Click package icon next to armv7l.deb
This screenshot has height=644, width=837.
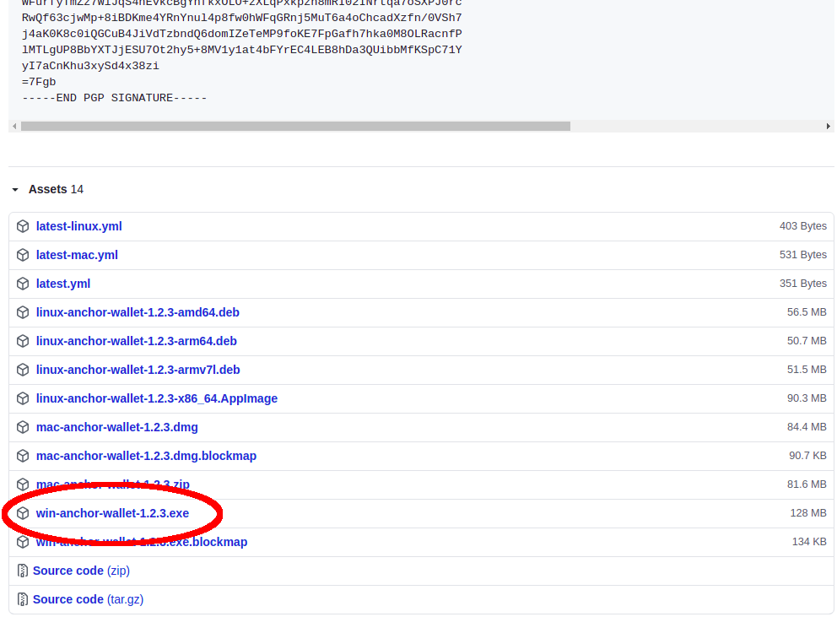click(23, 370)
